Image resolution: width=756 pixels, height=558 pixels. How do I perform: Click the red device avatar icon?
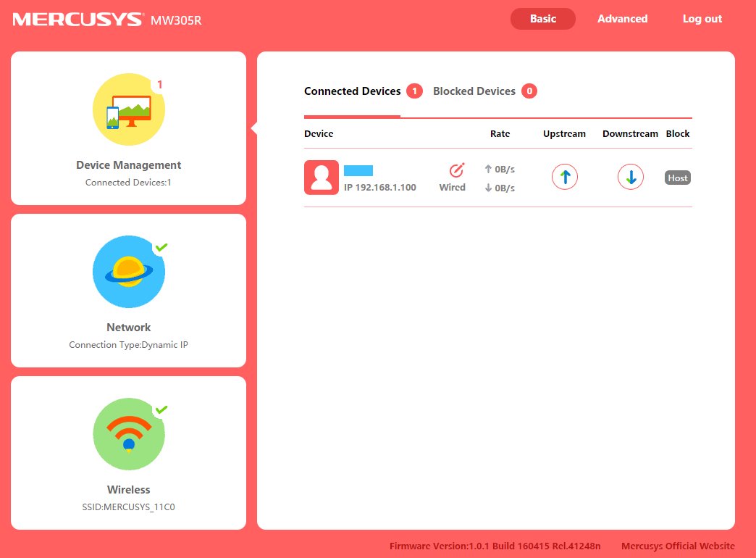click(x=322, y=178)
